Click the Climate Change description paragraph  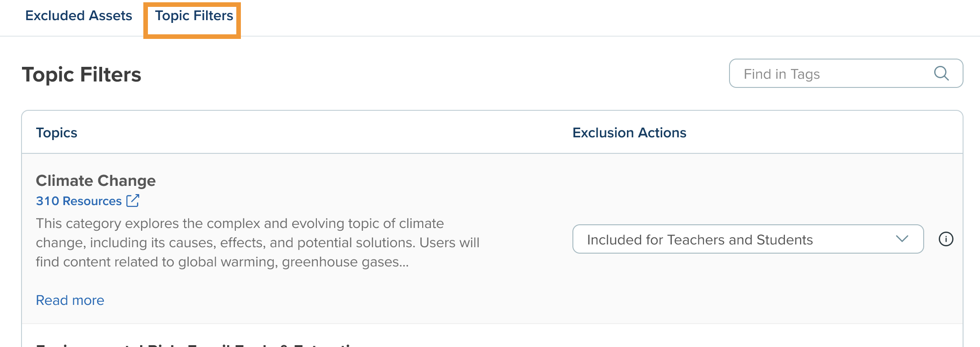pos(257,243)
